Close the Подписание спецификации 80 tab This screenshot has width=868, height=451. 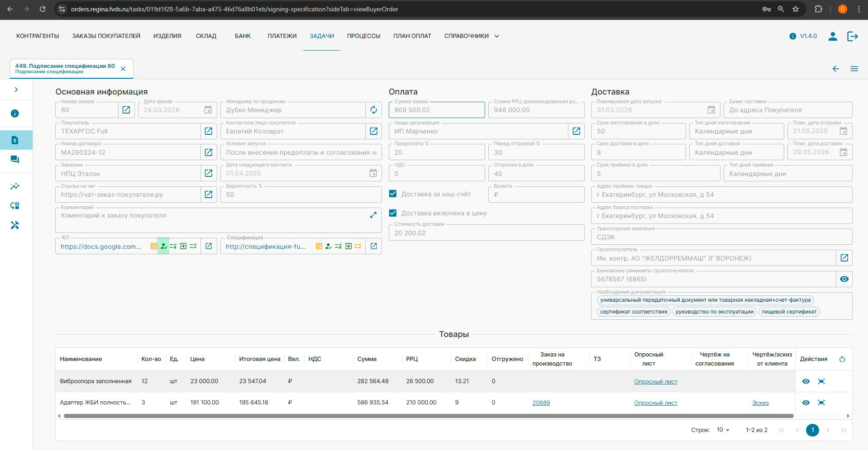pyautogui.click(x=123, y=69)
